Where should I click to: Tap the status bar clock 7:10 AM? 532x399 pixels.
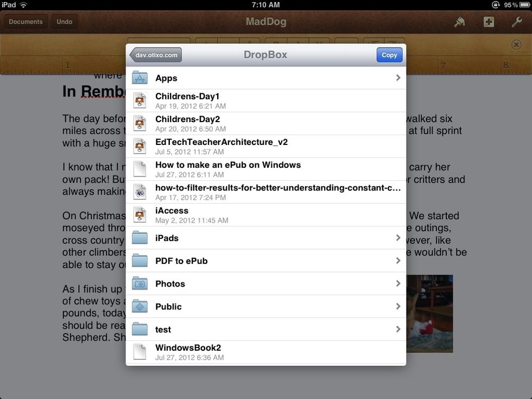coord(265,5)
